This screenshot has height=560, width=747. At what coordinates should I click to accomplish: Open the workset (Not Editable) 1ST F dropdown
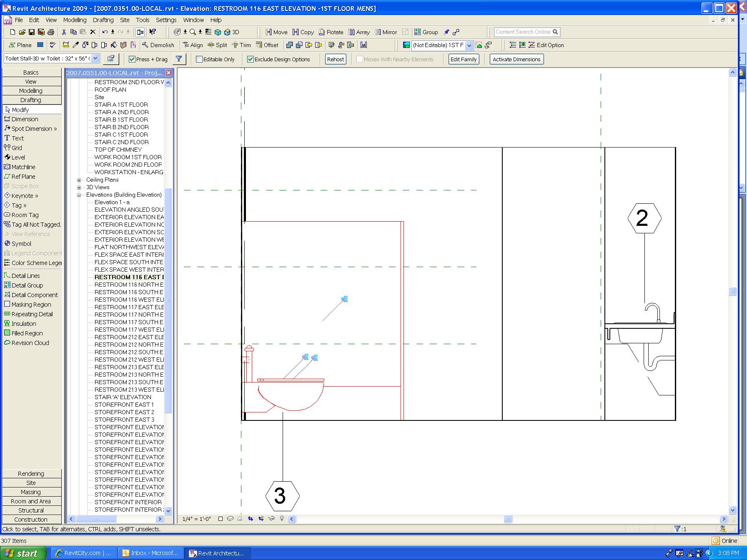pyautogui.click(x=469, y=45)
